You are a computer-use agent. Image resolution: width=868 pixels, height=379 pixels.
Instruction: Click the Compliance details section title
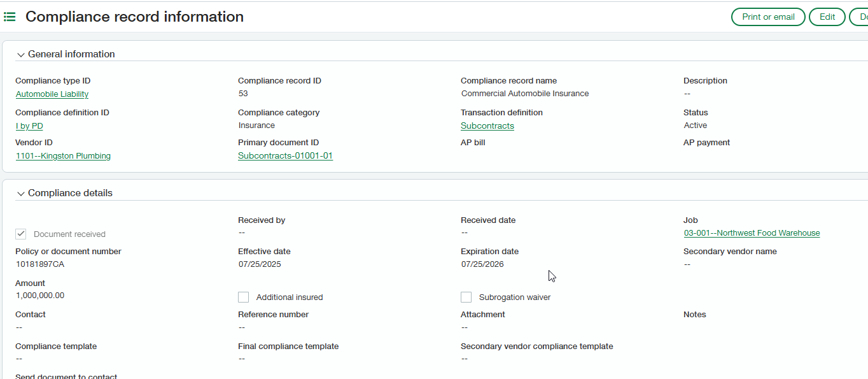tap(70, 193)
